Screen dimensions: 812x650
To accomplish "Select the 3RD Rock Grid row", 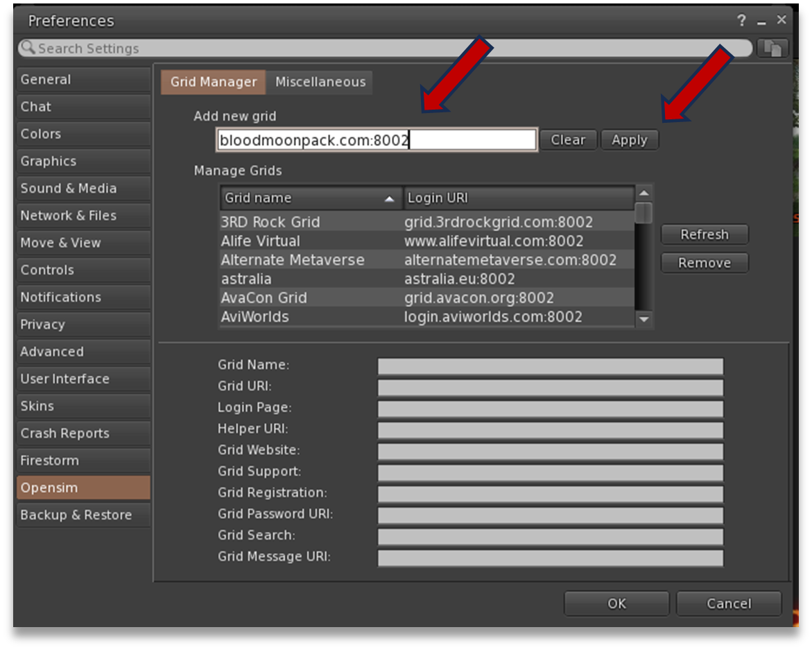I will click(426, 222).
